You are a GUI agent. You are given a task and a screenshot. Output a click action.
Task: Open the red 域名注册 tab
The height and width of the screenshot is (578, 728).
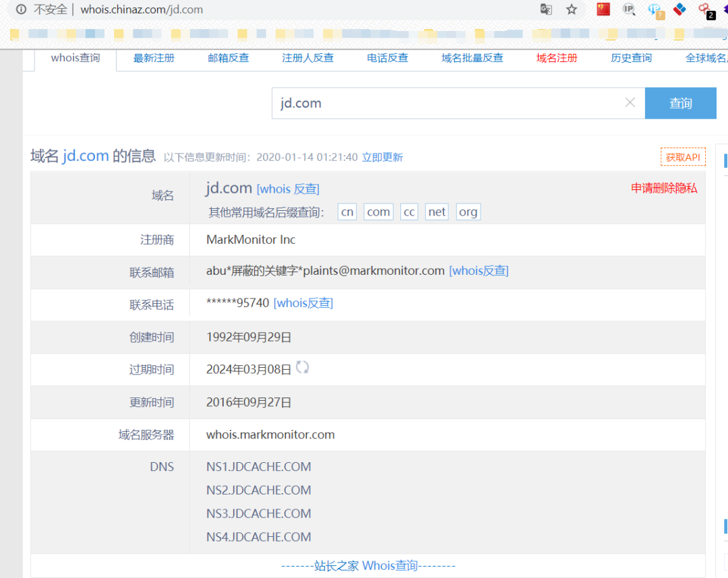[x=557, y=58]
